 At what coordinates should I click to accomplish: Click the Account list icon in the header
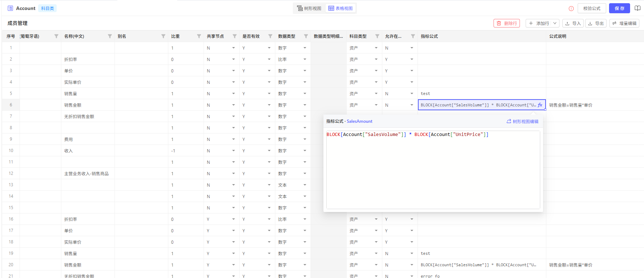[x=10, y=8]
